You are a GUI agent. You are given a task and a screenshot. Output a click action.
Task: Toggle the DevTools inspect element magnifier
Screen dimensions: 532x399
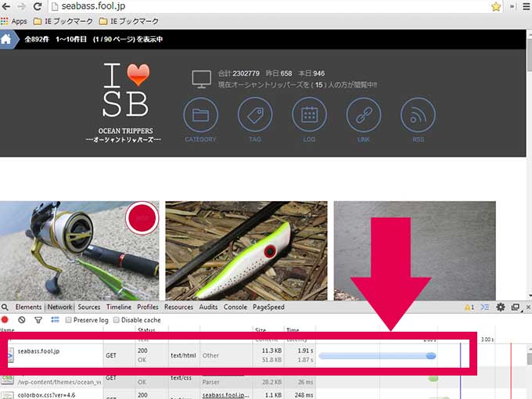(5, 307)
